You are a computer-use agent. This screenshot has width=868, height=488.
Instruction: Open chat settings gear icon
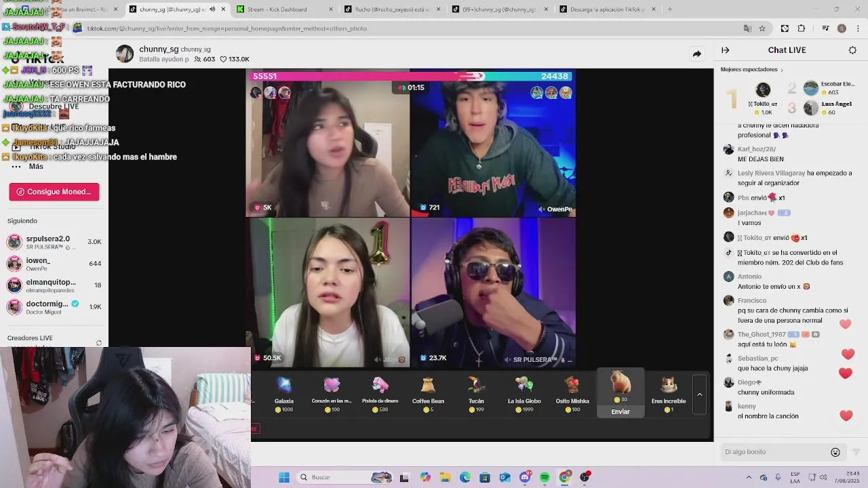click(852, 50)
